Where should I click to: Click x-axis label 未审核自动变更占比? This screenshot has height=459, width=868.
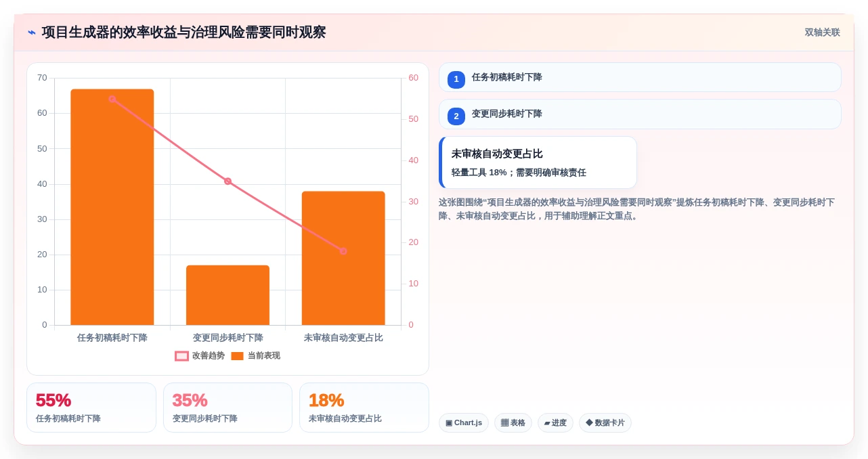(x=343, y=337)
